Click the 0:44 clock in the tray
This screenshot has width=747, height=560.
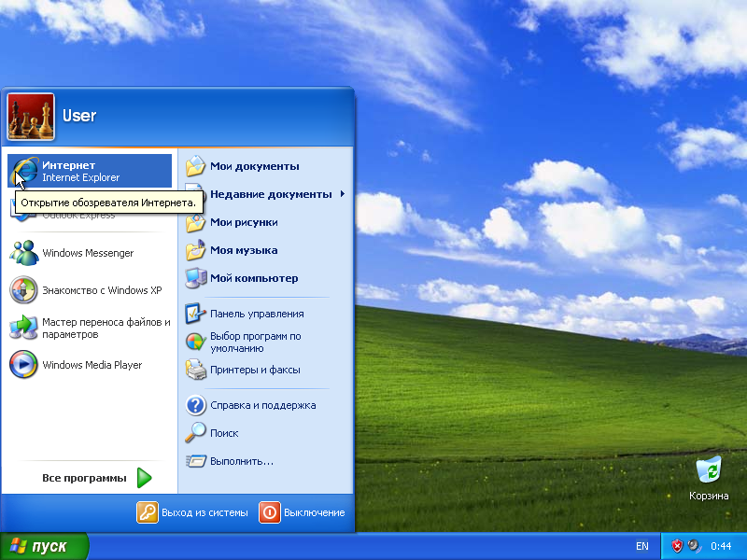pos(721,546)
